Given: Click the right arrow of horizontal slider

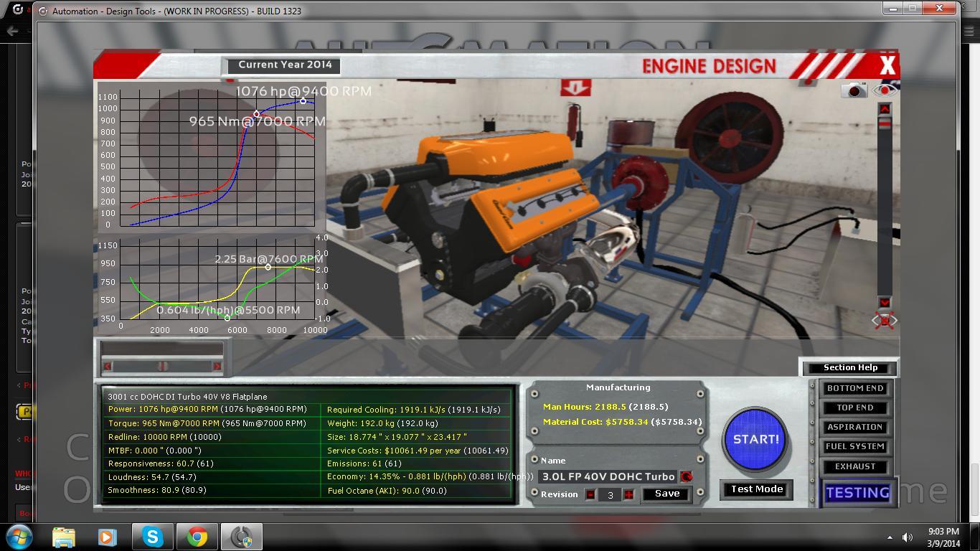Looking at the screenshot, I should [217, 366].
